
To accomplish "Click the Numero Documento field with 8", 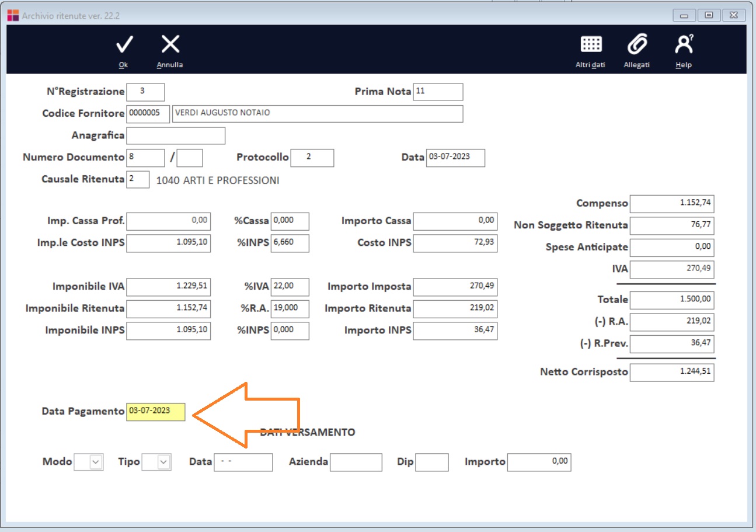I will click(x=145, y=158).
